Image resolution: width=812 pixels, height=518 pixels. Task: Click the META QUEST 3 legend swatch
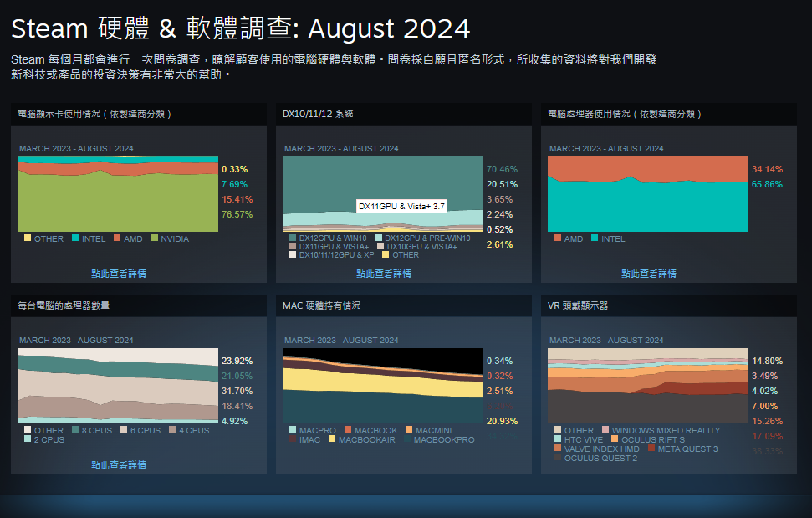point(651,449)
